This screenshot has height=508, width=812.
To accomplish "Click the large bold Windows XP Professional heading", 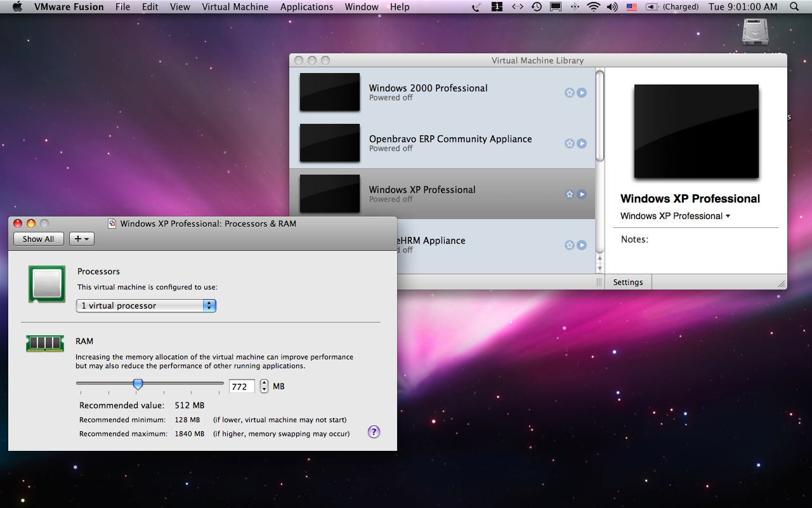I will tap(690, 199).
